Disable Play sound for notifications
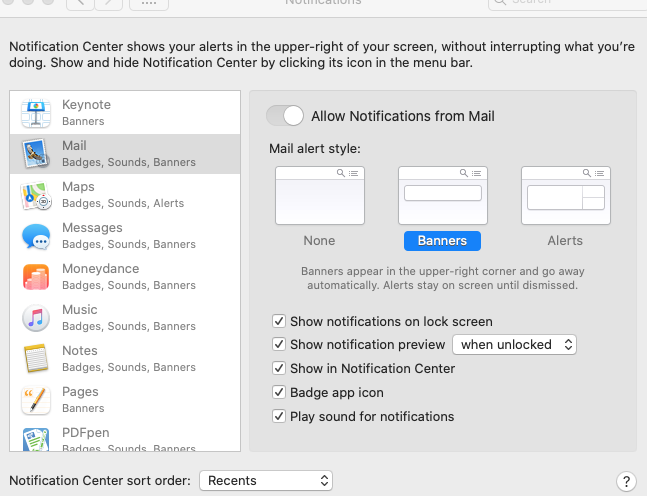 click(x=279, y=416)
